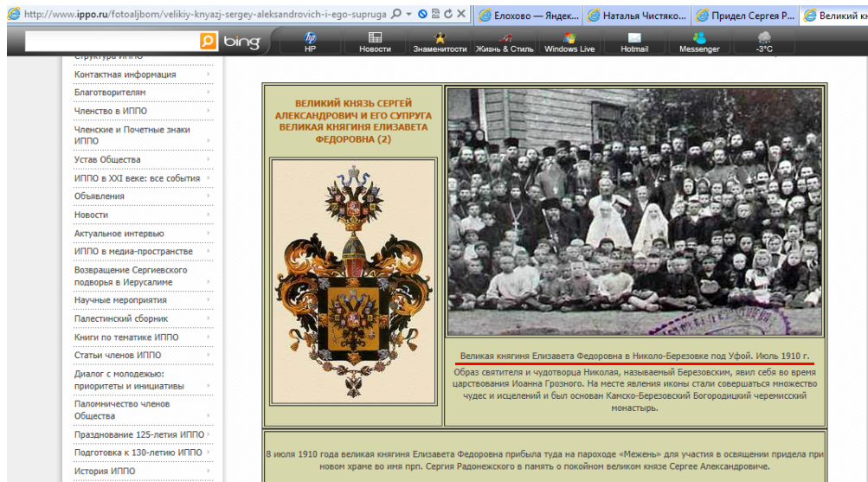The image size is (868, 482).
Task: Open Подготовка к 130-летию ИППО link
Action: (x=138, y=453)
